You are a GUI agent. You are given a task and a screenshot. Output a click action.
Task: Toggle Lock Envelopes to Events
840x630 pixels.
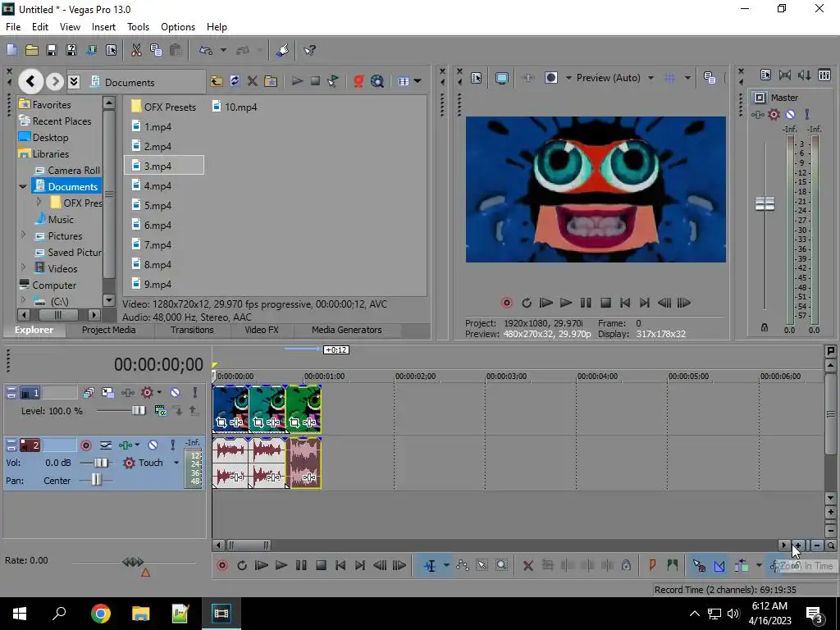(x=775, y=565)
